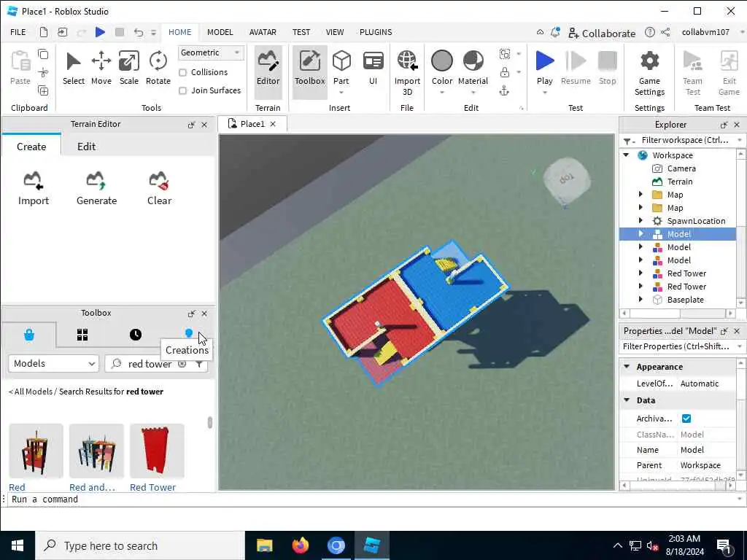Switch to the TEST ribbon tab
The image size is (747, 560).
tap(301, 32)
